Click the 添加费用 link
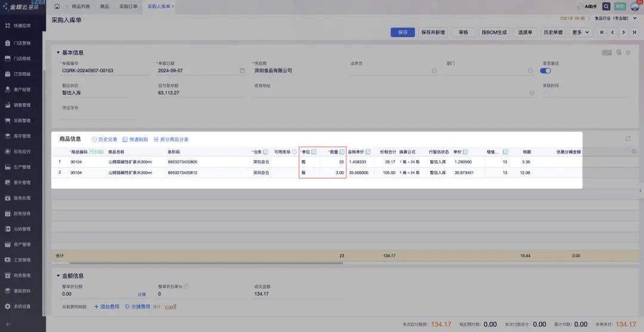The width and height of the screenshot is (644, 332). [x=107, y=306]
